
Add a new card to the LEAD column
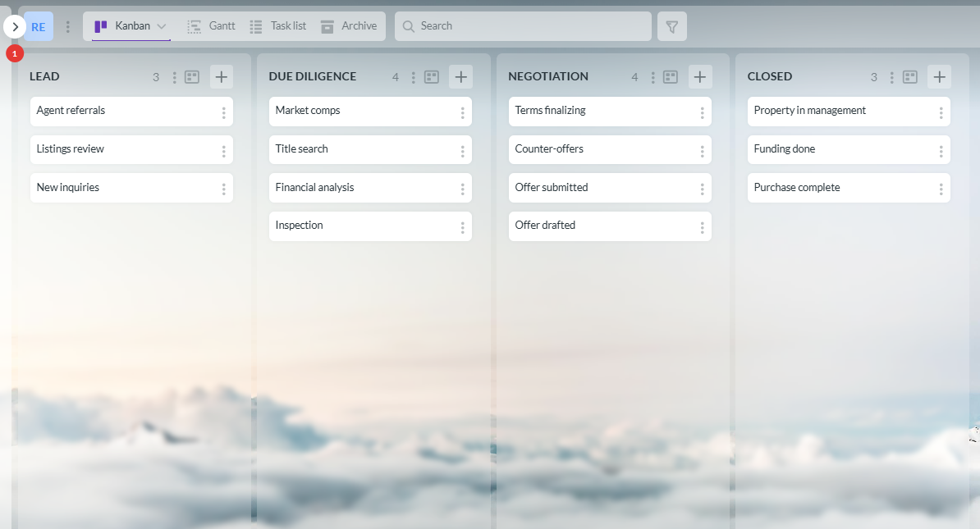click(221, 76)
